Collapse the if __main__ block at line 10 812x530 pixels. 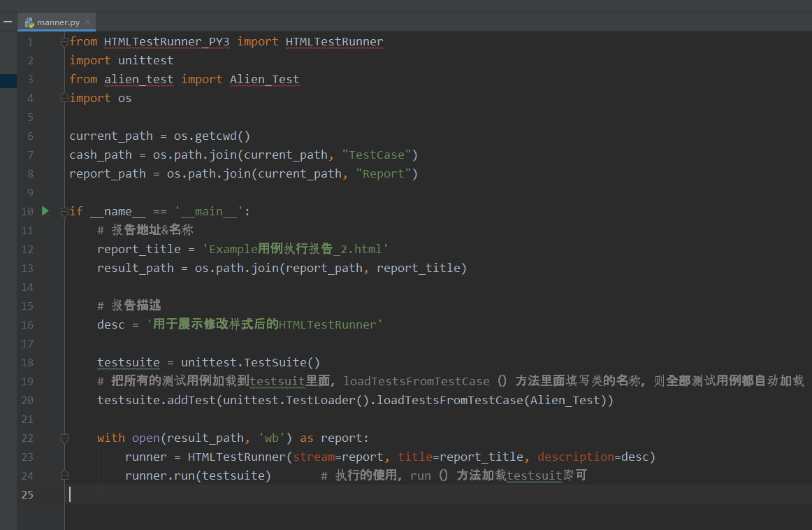coord(64,210)
